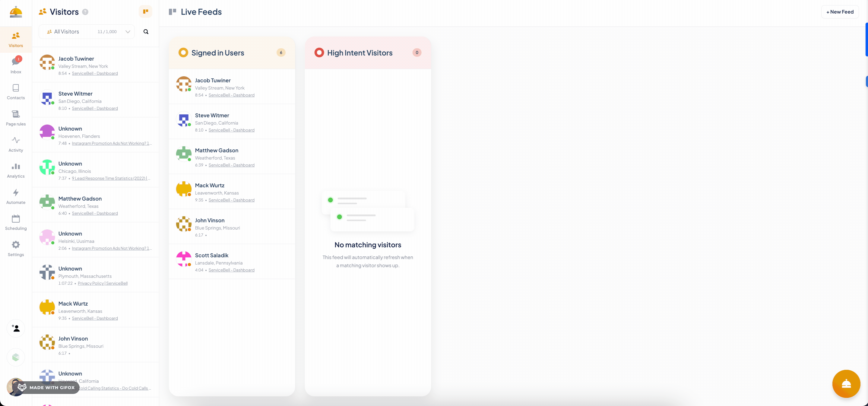The height and width of the screenshot is (406, 868).
Task: Open Settings from the sidebar
Action: click(x=16, y=249)
